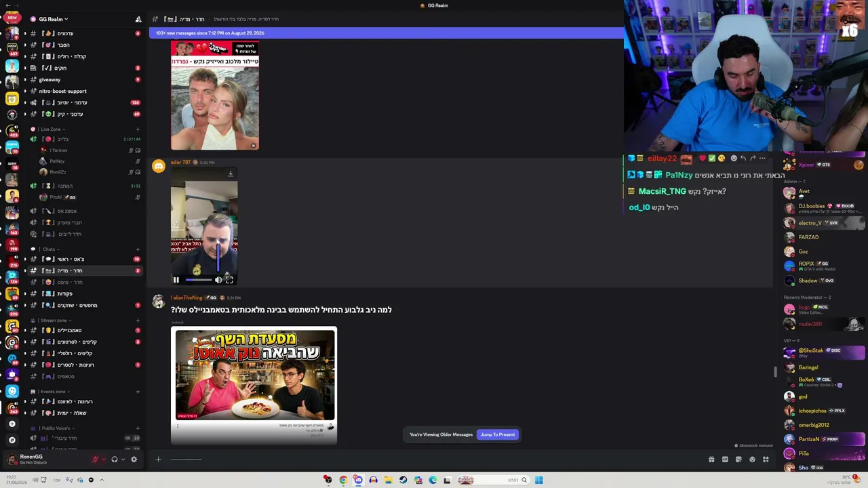Pause the playing video in adar 787's message
The image size is (868, 488).
(x=176, y=279)
